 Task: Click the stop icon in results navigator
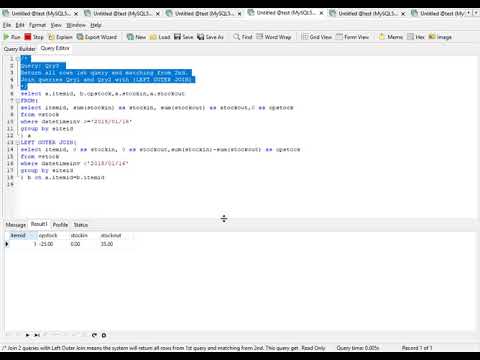(104, 335)
